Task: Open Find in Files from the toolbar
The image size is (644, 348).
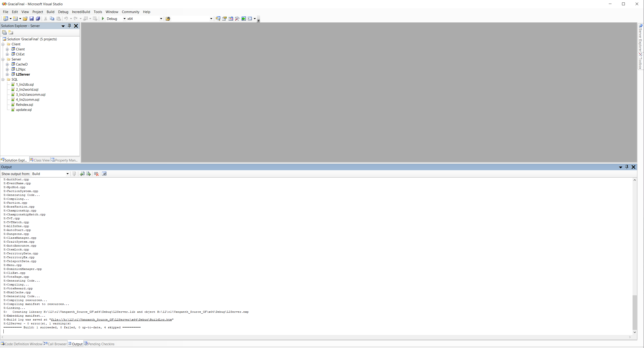Action: coord(218,19)
